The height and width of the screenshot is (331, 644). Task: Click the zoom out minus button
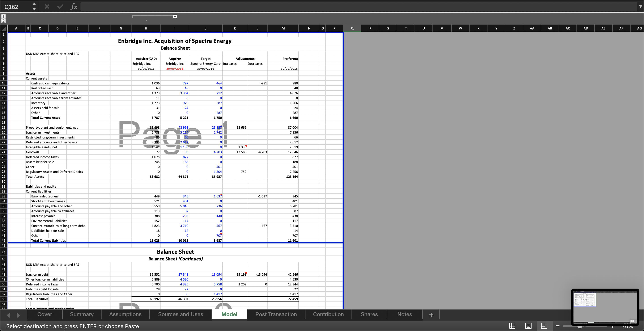(x=558, y=326)
